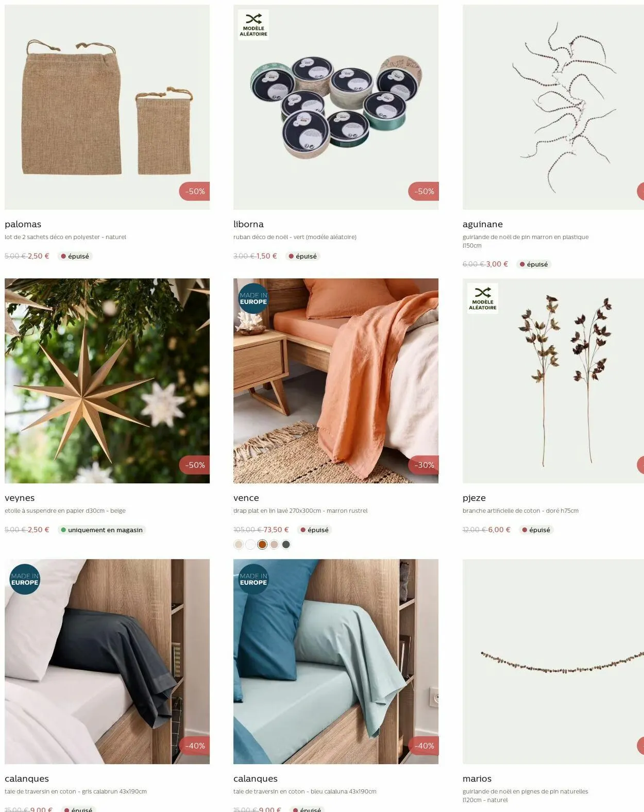Open the veynes paper star product image
Screen dimensions: 644x812
(x=107, y=381)
